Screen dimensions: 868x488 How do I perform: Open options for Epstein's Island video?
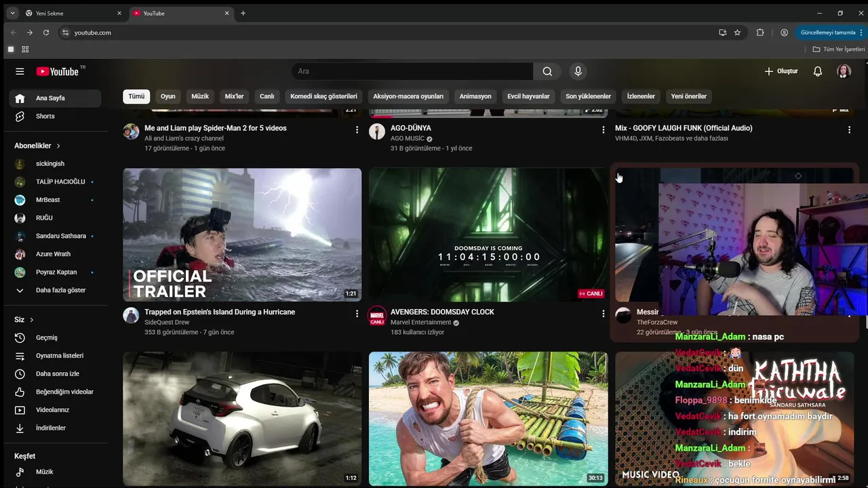(357, 313)
